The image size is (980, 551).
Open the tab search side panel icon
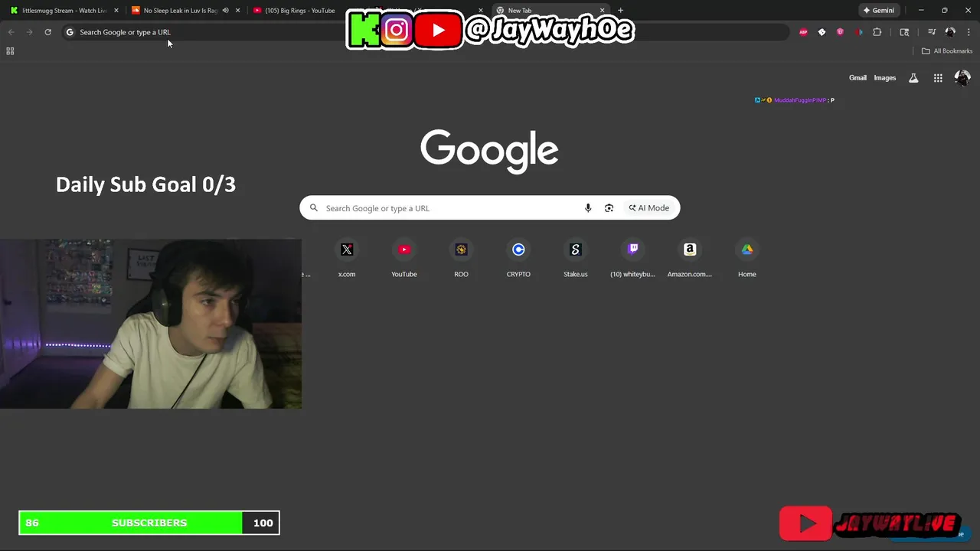[x=904, y=32]
